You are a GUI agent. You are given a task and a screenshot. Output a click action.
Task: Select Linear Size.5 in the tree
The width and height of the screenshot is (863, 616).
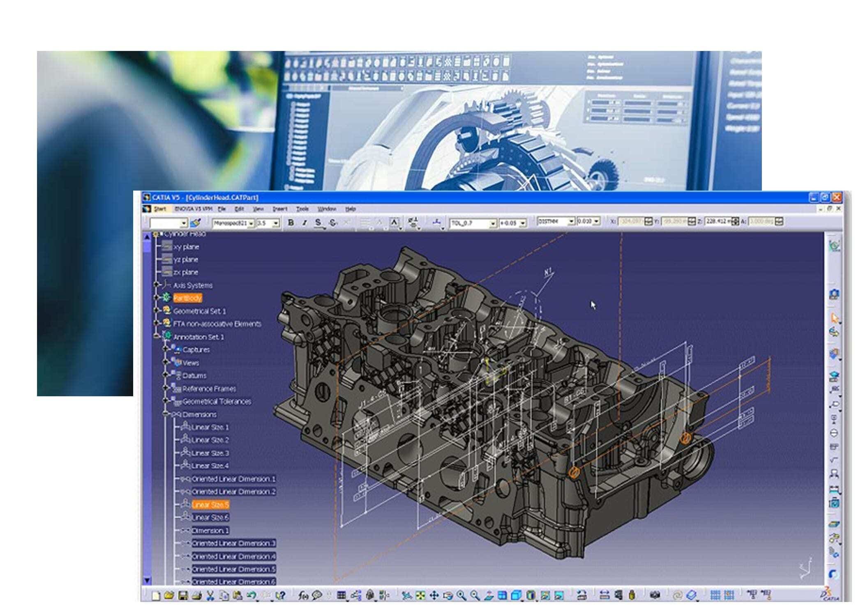210,505
